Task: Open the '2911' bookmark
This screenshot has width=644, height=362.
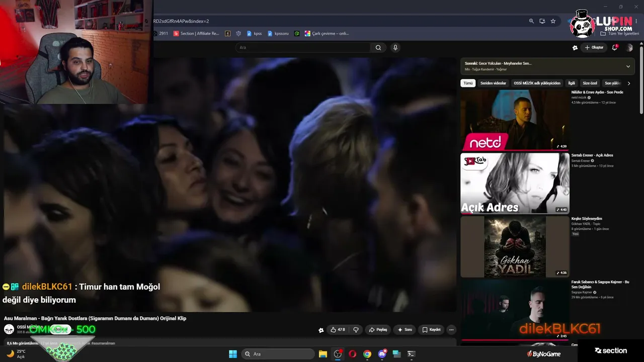Action: click(x=160, y=34)
